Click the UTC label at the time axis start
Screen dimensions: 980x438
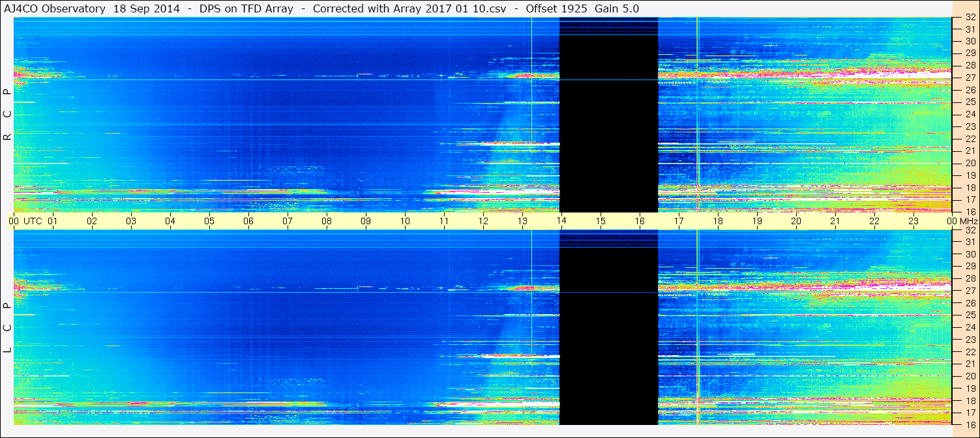point(33,221)
